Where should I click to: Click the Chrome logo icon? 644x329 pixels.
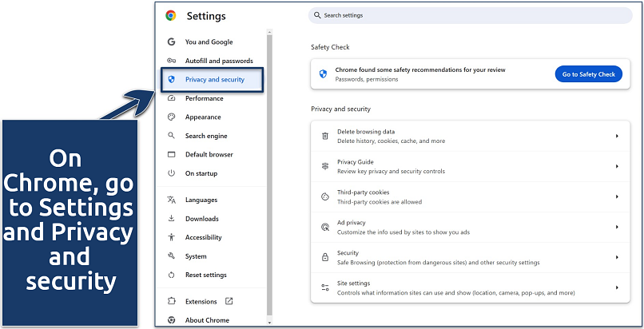171,16
